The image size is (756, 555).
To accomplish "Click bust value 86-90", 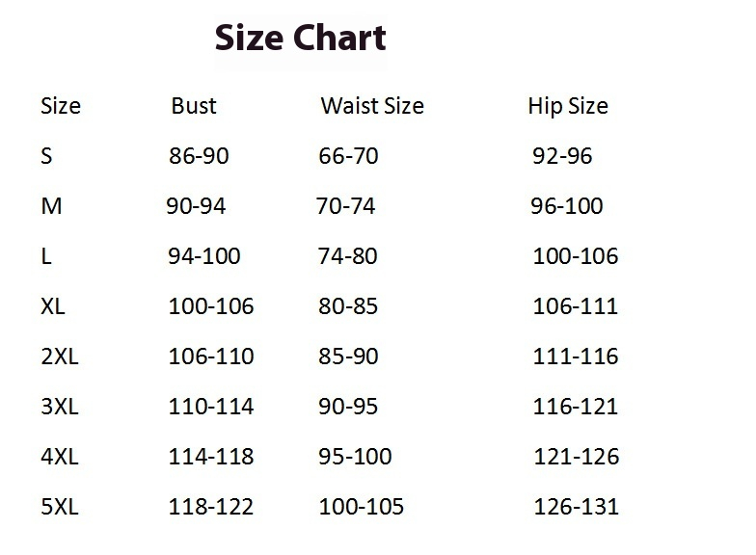I will tap(199, 156).
